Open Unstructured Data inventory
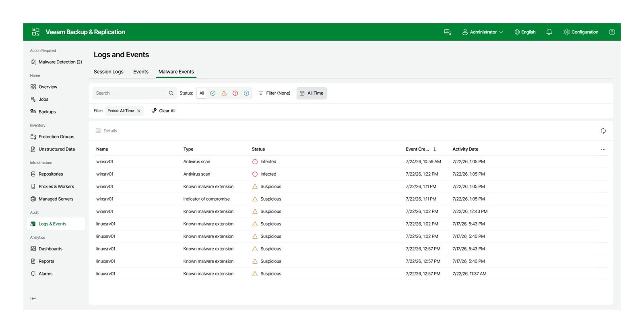This screenshot has height=333, width=644. [56, 149]
